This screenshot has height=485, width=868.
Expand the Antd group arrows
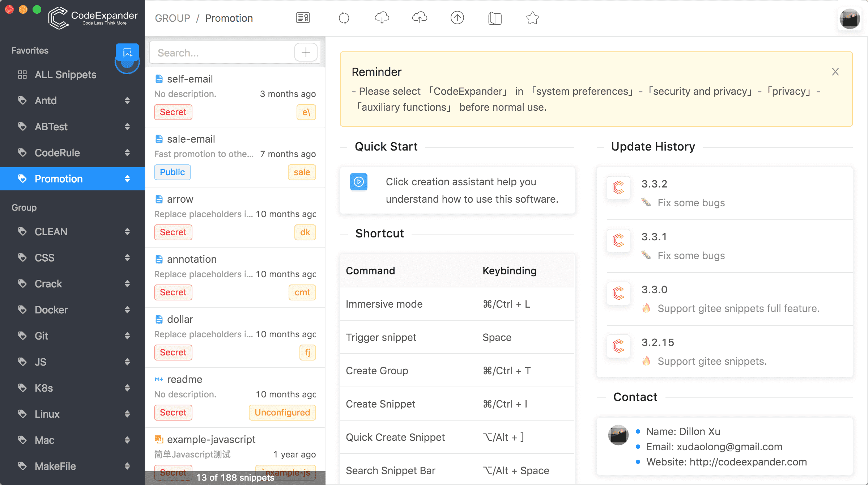click(x=127, y=101)
